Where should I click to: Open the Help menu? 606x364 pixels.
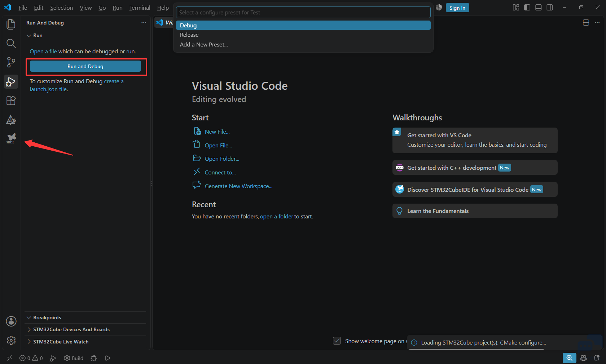[163, 8]
